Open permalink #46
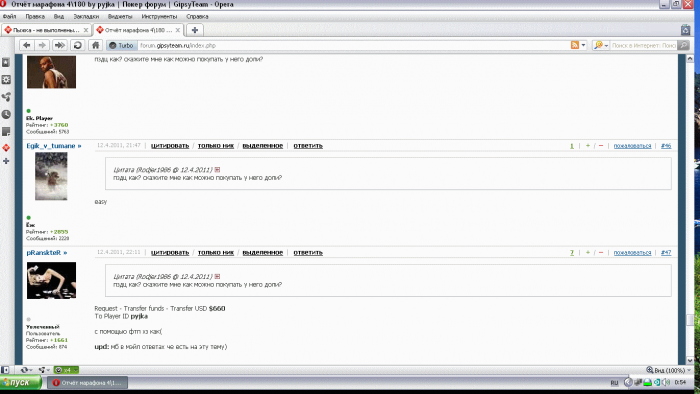The width and height of the screenshot is (700, 394). click(x=666, y=145)
